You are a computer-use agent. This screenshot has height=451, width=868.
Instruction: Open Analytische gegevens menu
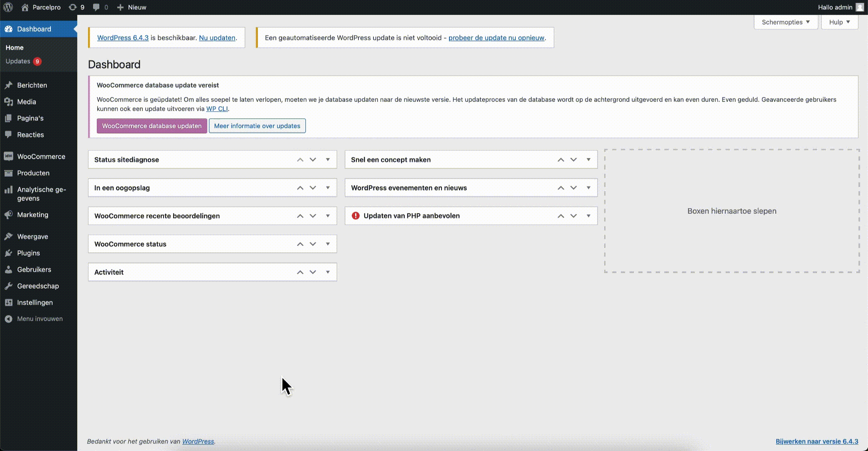(x=38, y=194)
